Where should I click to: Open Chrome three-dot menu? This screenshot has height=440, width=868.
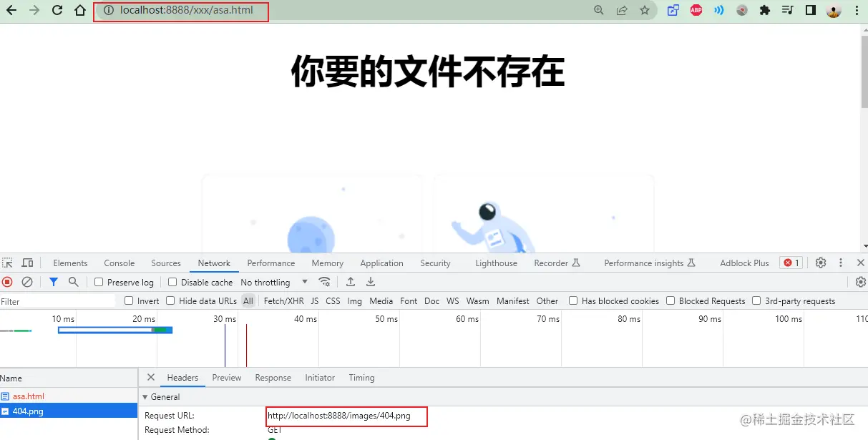coord(857,11)
